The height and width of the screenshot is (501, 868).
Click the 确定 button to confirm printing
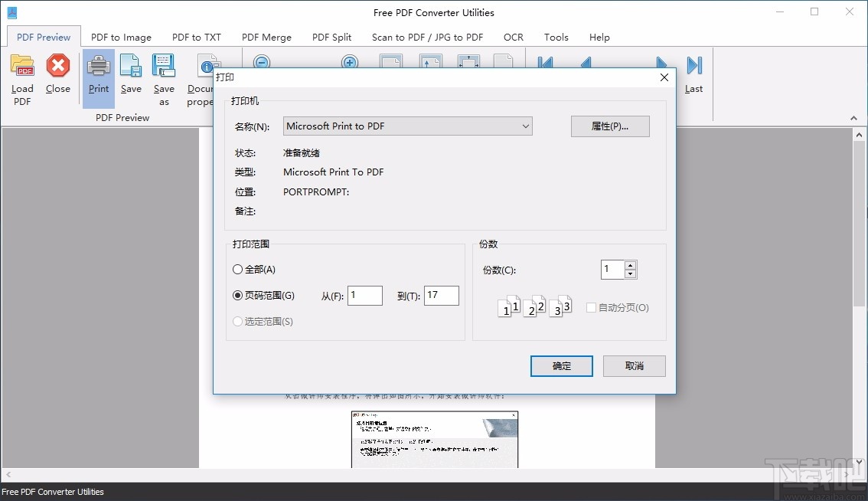tap(561, 366)
